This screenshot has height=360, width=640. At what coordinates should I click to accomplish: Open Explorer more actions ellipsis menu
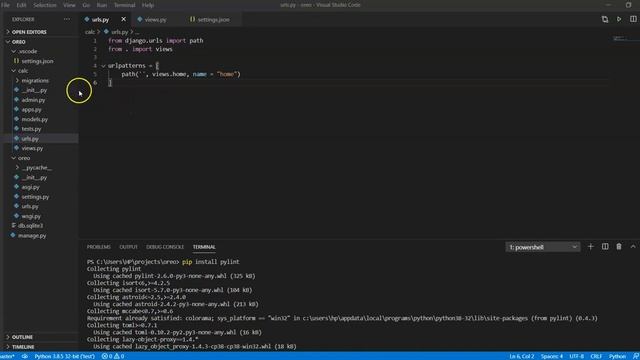(x=67, y=19)
